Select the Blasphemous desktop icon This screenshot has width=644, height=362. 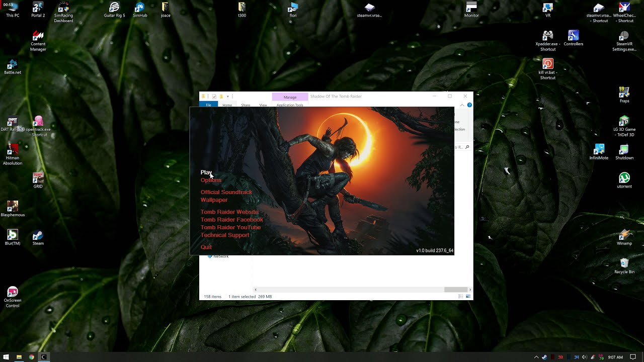tap(13, 210)
